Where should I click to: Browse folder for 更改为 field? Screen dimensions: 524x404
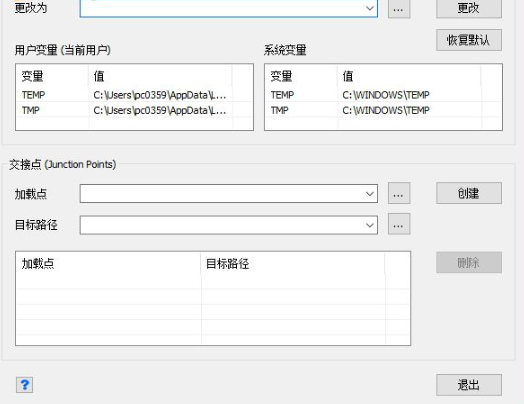(x=399, y=9)
